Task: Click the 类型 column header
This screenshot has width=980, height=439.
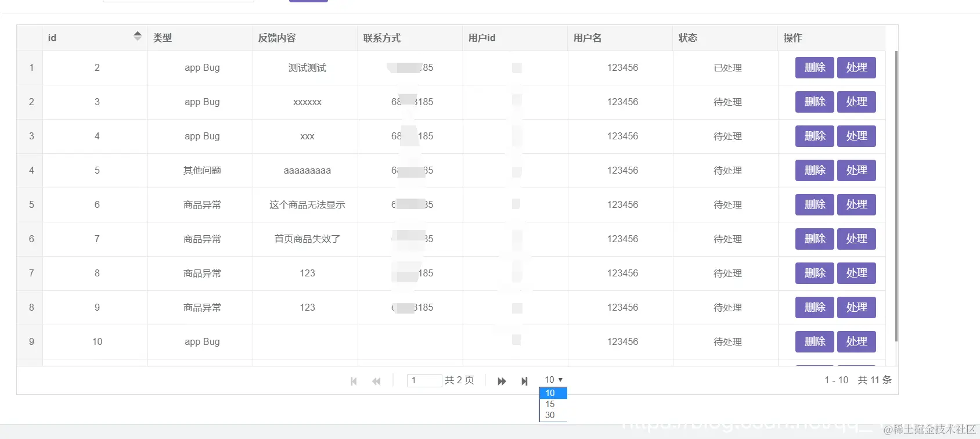Action: [x=200, y=38]
